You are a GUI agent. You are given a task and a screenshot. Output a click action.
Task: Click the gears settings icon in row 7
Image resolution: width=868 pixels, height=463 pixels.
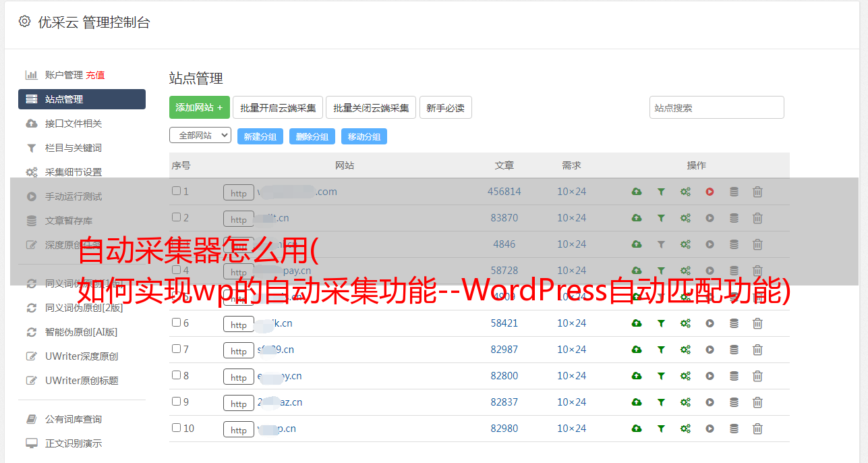685,350
